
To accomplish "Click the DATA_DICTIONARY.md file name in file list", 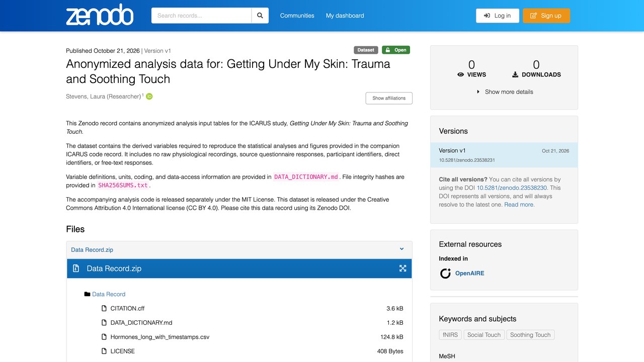I will [x=141, y=323].
